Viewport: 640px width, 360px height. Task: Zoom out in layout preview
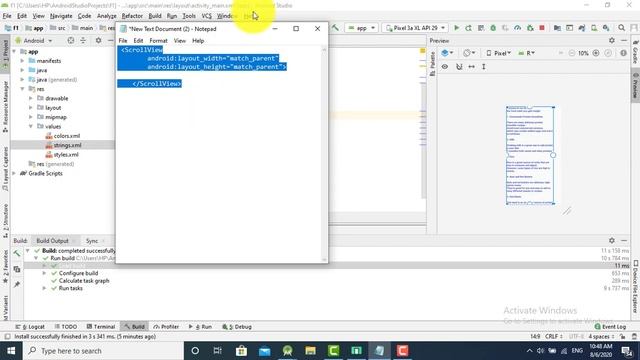[x=571, y=53]
